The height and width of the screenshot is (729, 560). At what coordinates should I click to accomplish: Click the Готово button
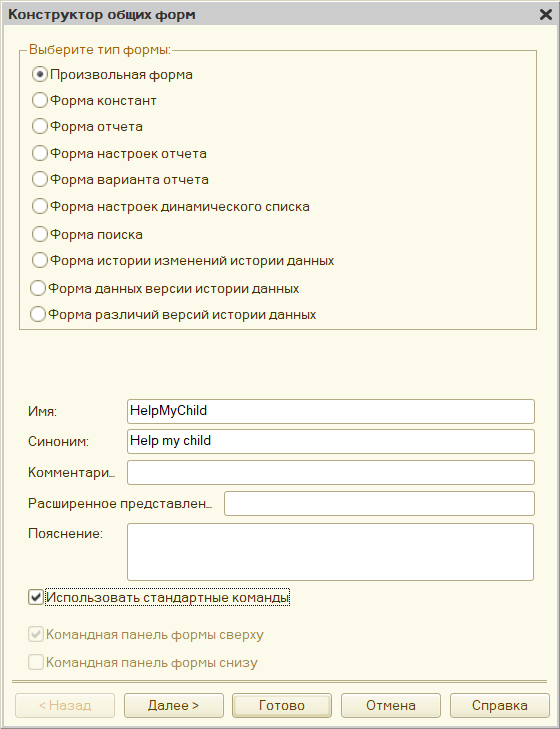coord(282,705)
